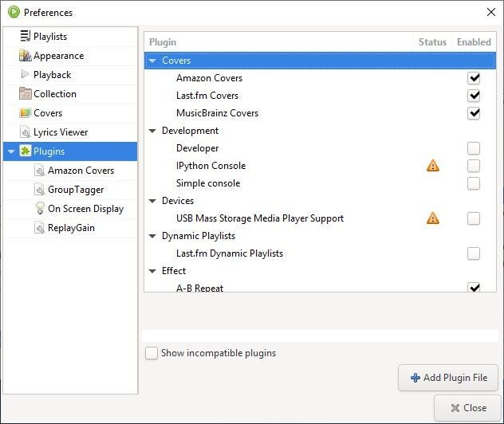Viewport: 504px width, 424px height.
Task: Disable the Amazon Covers plugin checkbox
Action: point(474,78)
